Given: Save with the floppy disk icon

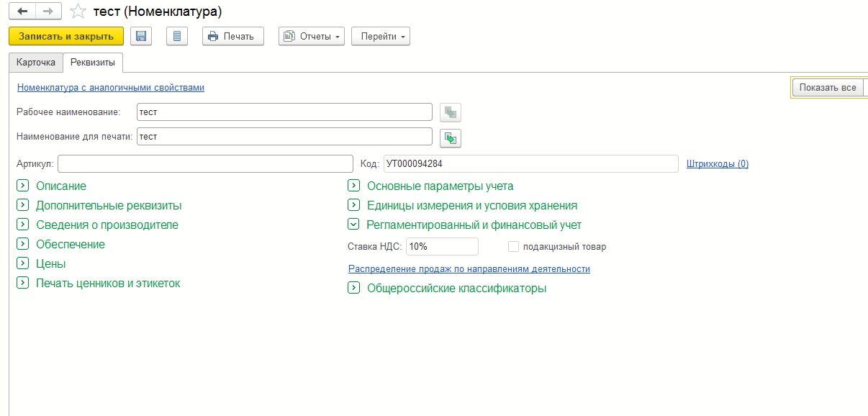Looking at the screenshot, I should [x=141, y=36].
